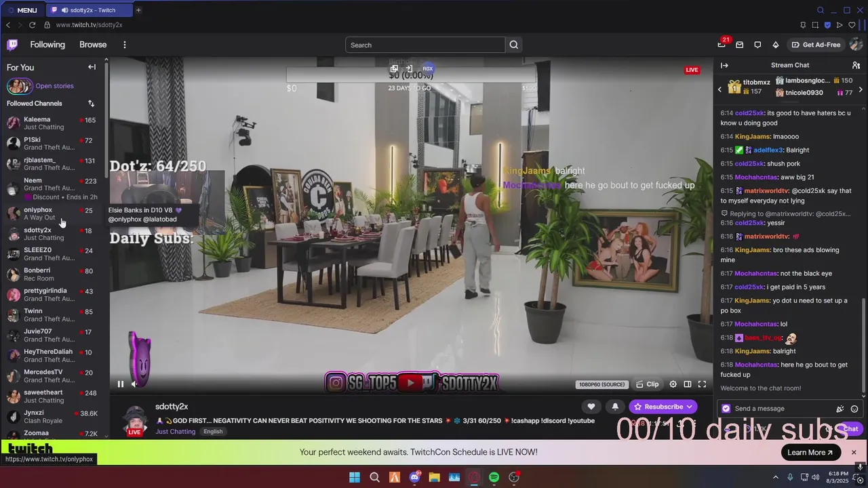
Task: Open the browser ad-blocker shield icon
Action: [827, 25]
